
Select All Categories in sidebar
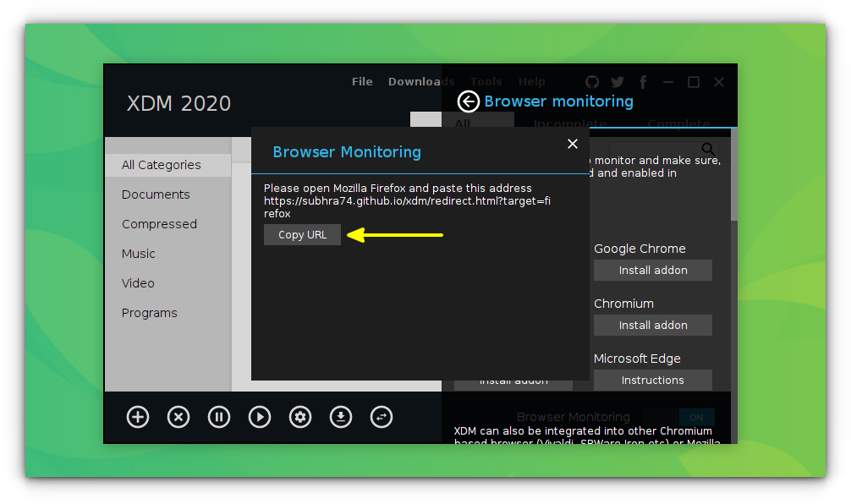[x=168, y=165]
